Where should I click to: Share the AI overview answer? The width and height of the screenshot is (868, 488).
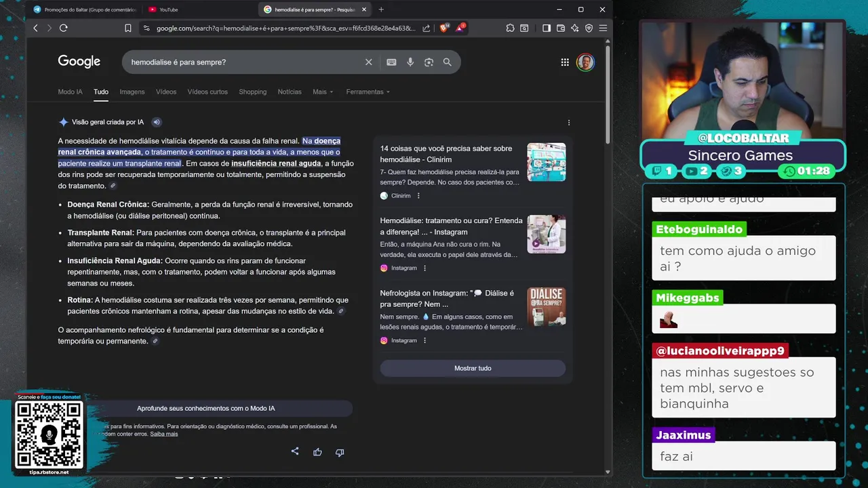pos(295,451)
